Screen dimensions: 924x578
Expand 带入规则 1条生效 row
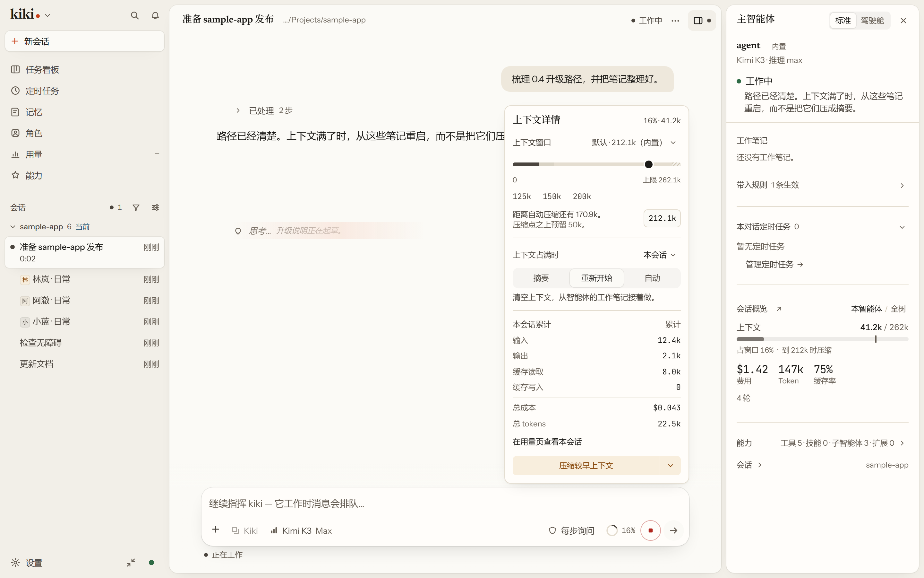pos(822,185)
